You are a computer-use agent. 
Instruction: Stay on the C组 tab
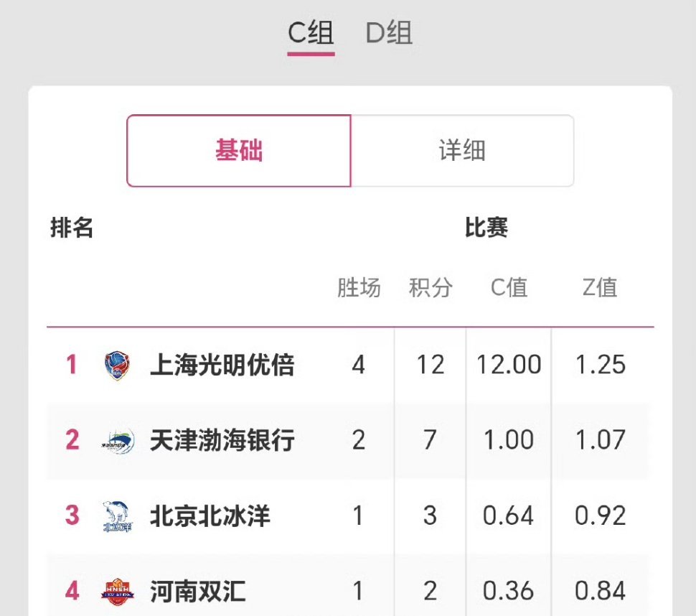click(310, 33)
